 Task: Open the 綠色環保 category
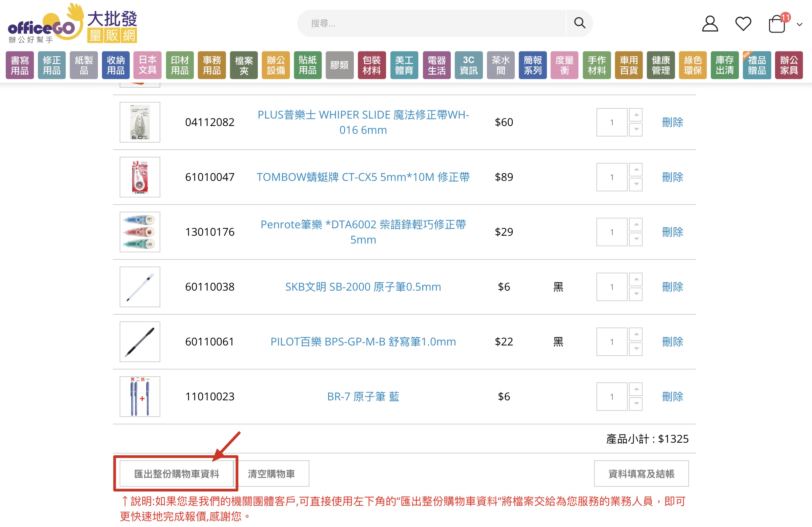693,65
